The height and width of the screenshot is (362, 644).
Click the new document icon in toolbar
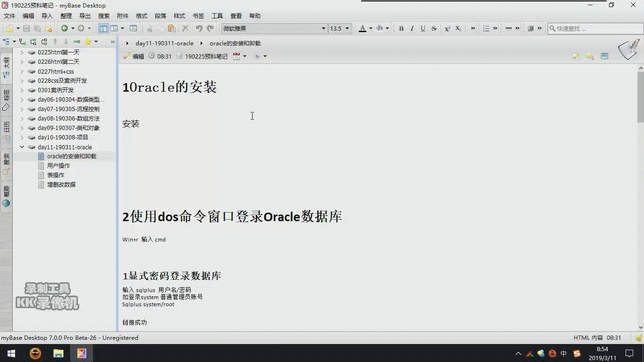(10, 28)
